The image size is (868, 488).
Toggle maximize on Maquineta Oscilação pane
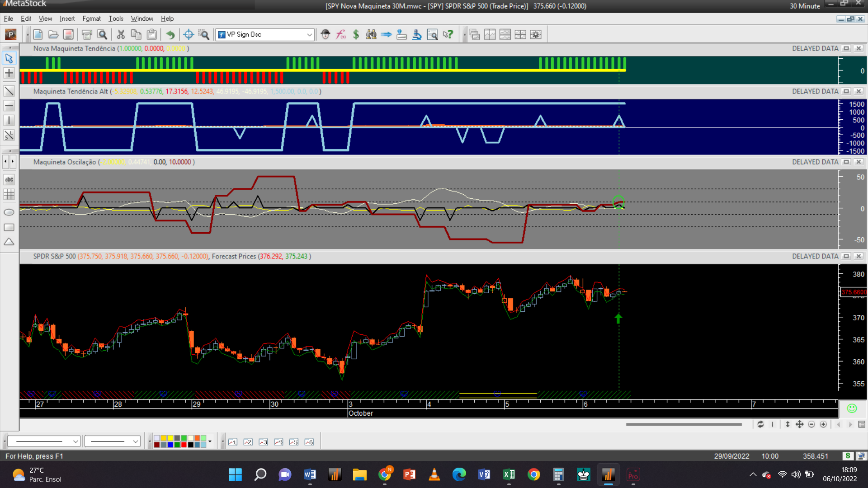tap(846, 162)
